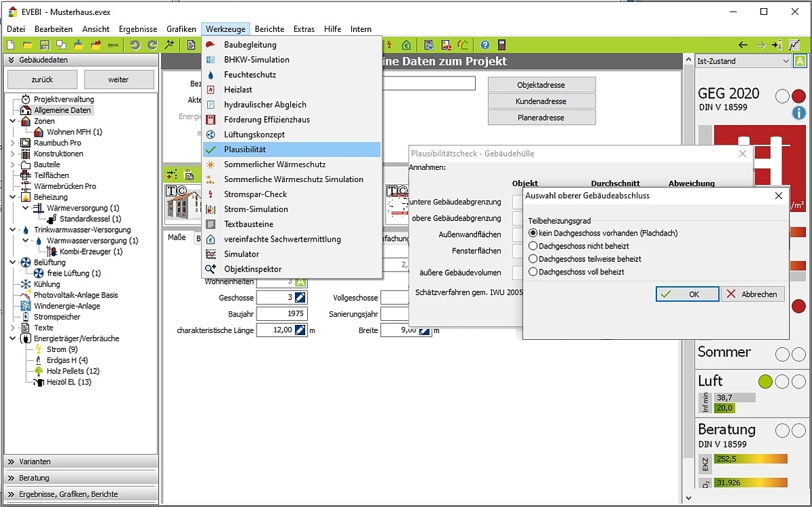
Task: Select Holz Pellets (12) in the tree
Action: tap(73, 371)
